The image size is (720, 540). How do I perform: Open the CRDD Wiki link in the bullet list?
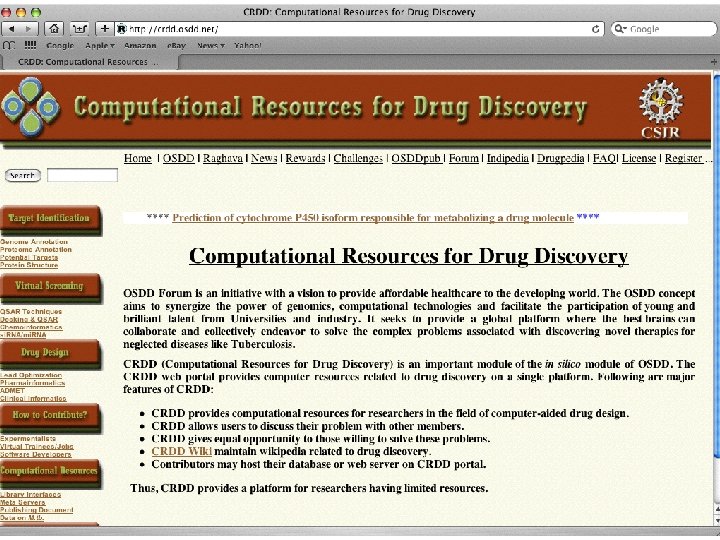181,451
